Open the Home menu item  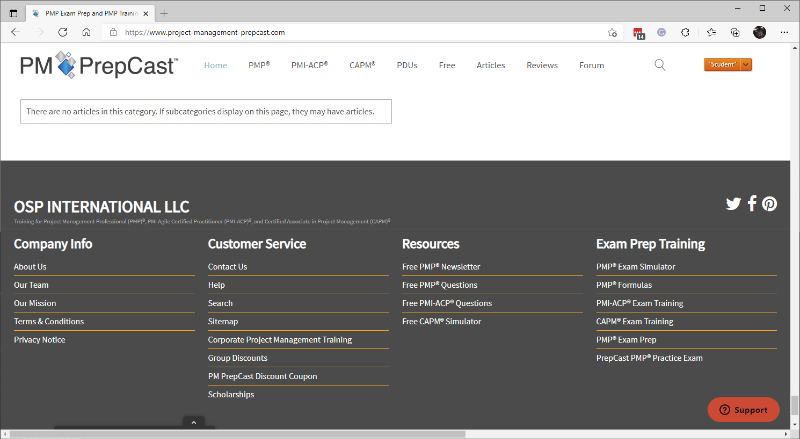(x=215, y=65)
